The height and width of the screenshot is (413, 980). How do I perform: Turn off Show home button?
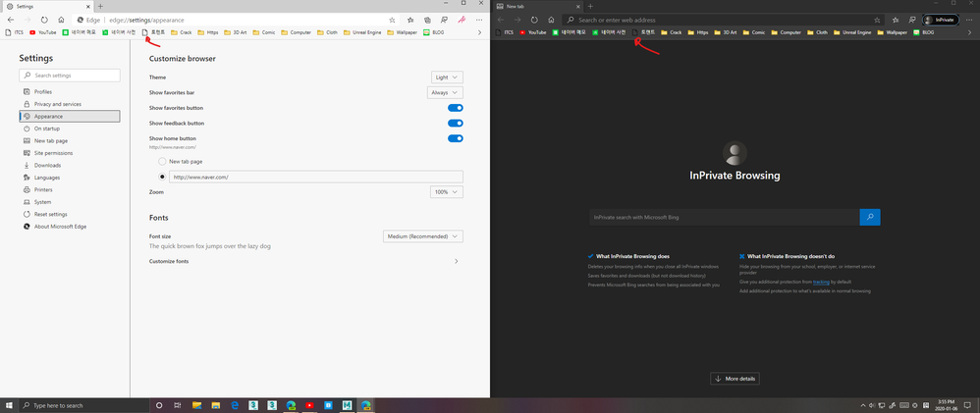pyautogui.click(x=456, y=138)
